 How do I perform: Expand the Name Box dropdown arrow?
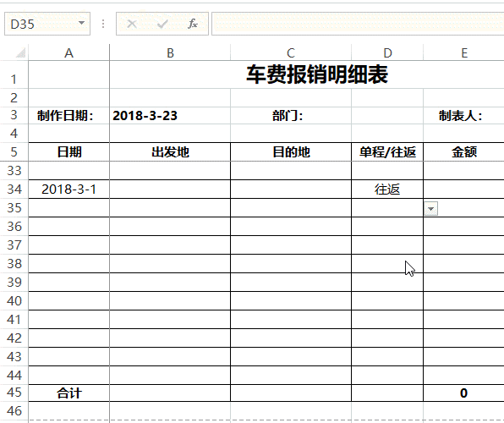pyautogui.click(x=82, y=23)
